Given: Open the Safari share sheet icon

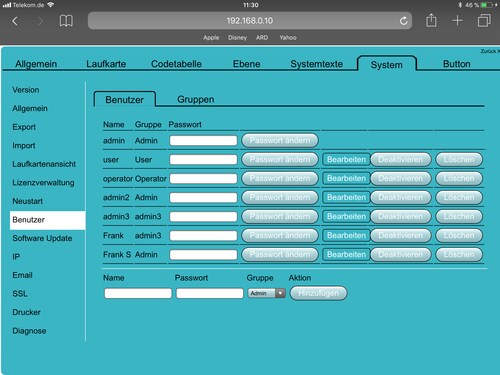Looking at the screenshot, I should [x=431, y=20].
